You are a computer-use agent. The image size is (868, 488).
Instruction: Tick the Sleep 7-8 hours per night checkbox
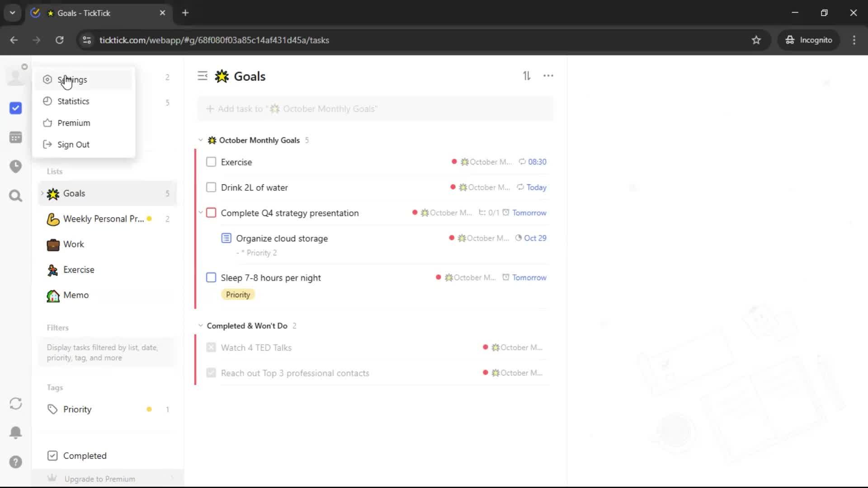(x=211, y=277)
